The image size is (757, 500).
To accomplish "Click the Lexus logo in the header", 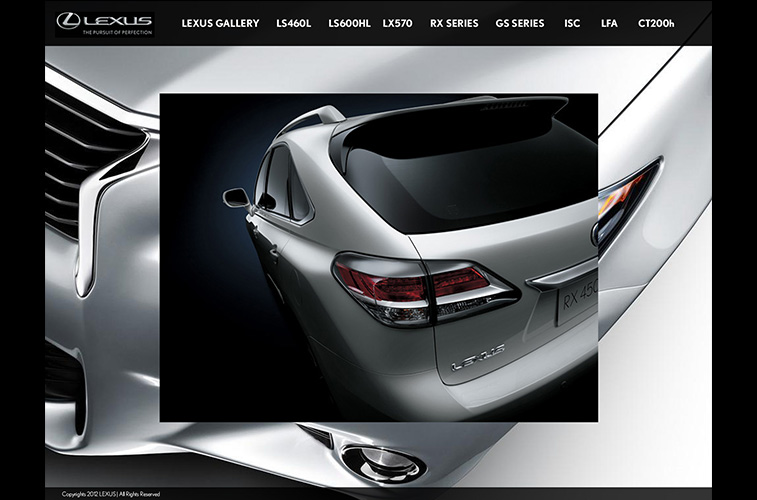I will pos(105,24).
